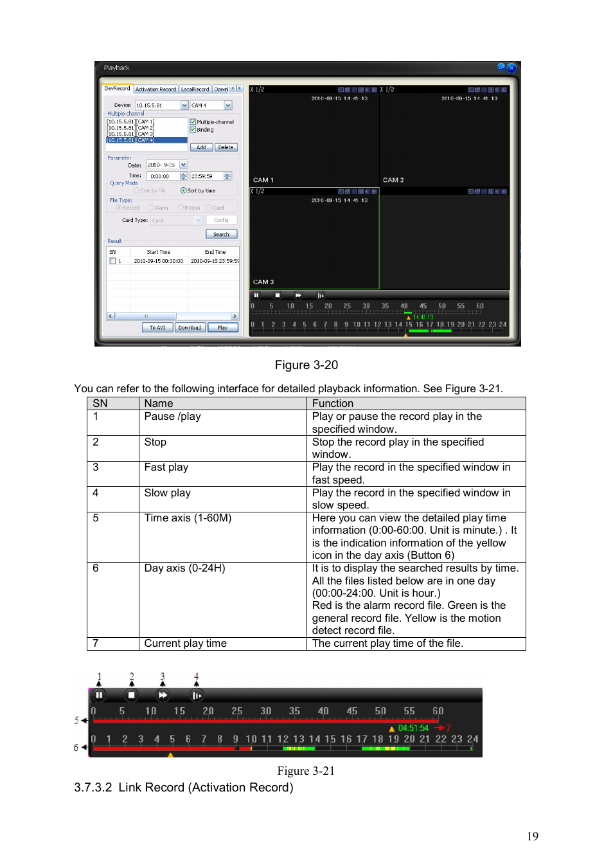
Task: Select [10.15.5.81][CAM 1] list entry
Action: pos(147,122)
